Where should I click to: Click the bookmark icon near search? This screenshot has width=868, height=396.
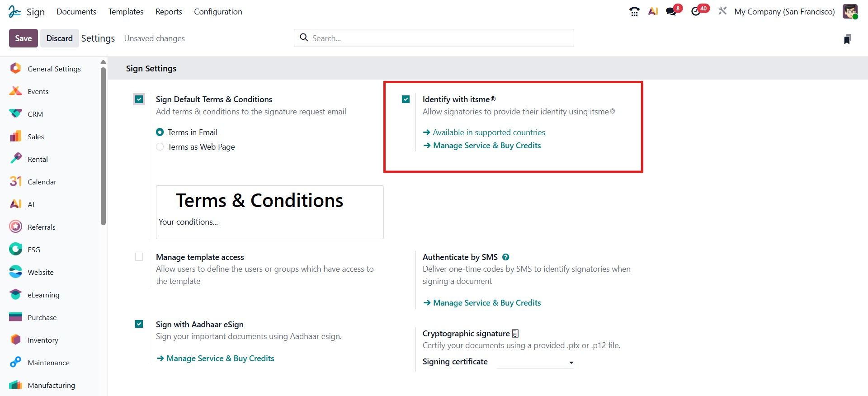point(847,39)
